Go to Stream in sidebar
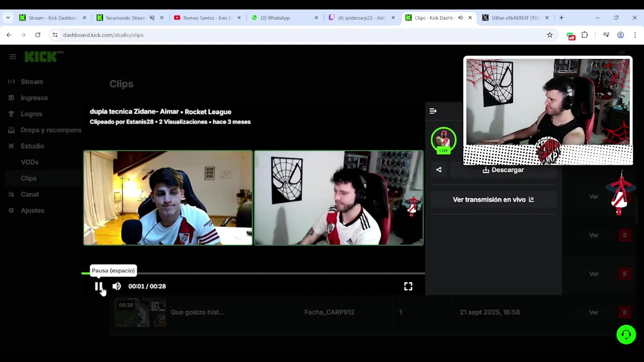This screenshot has width=644, height=362. tap(32, 81)
